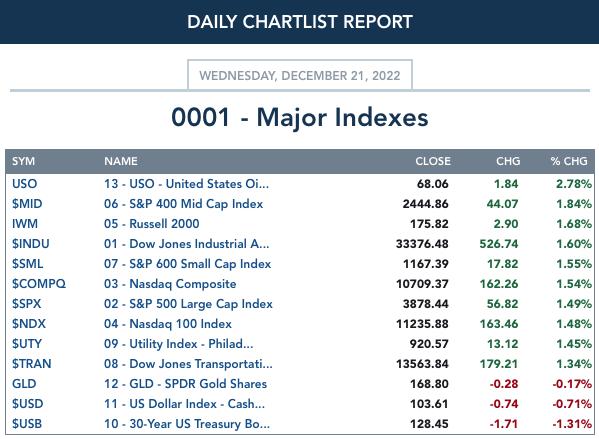The height and width of the screenshot is (439, 599).
Task: Open the $SPX symbol link
Action: [x=26, y=304]
